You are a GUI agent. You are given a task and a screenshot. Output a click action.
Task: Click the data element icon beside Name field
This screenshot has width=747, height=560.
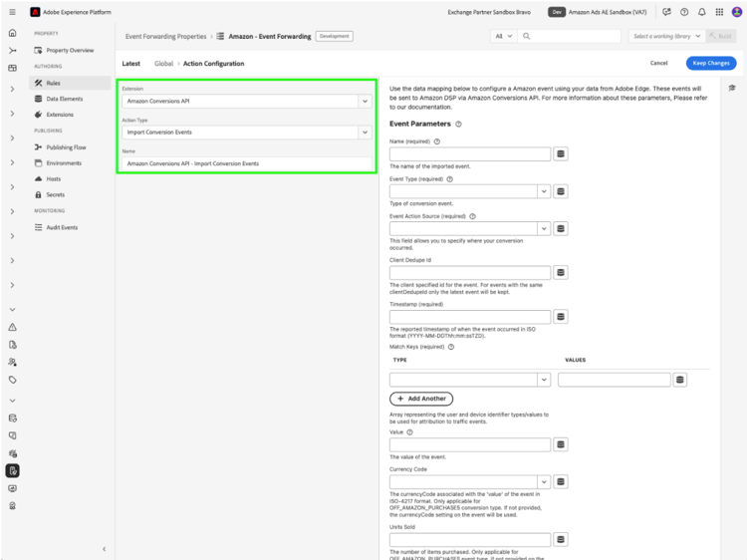tap(561, 153)
